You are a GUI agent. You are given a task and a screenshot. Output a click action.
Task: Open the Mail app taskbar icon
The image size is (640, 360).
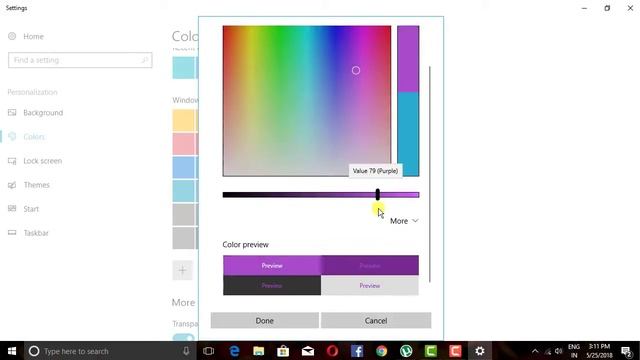click(308, 351)
